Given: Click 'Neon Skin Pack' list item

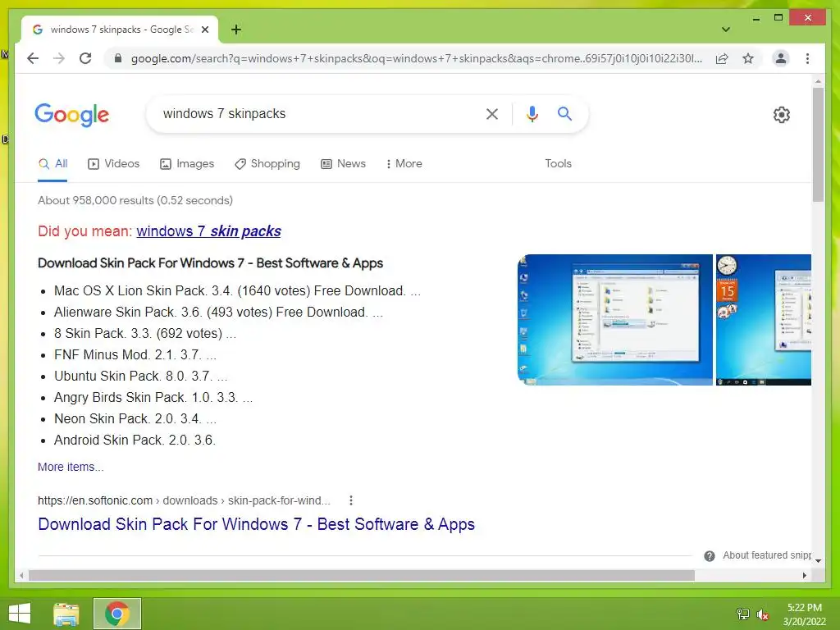Looking at the screenshot, I should click(135, 419).
